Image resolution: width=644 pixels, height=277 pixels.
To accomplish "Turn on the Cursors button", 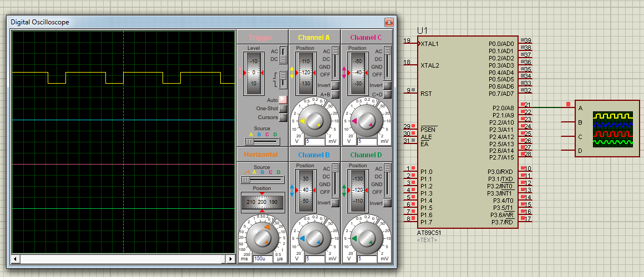I will 283,117.
